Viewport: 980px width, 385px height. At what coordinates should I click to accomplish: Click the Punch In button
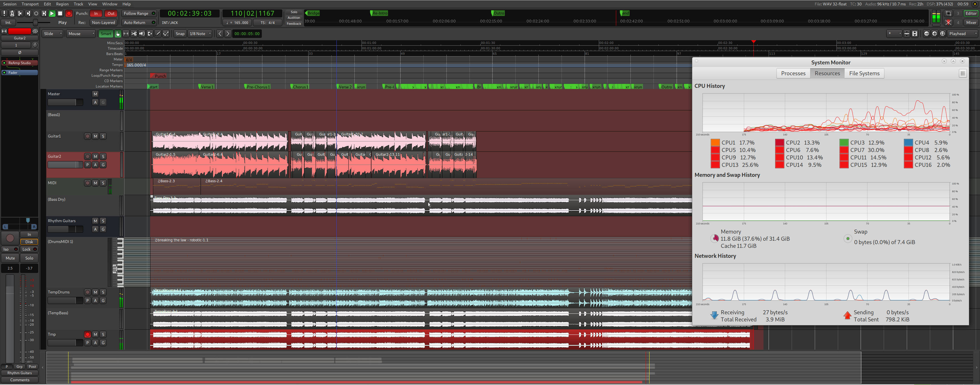96,13
